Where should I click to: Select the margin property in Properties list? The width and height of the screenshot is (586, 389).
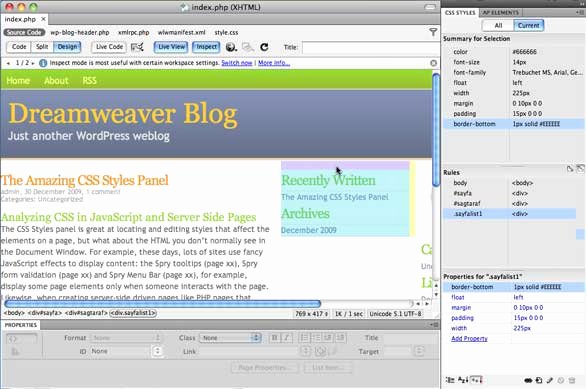click(x=514, y=308)
